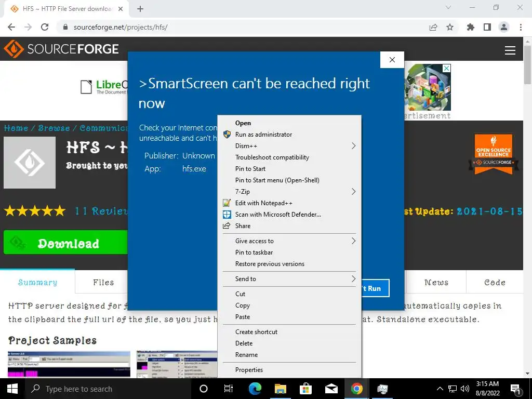Screen dimensions: 532x399
Task: Expand the 7-Zip submenu
Action: click(x=289, y=192)
